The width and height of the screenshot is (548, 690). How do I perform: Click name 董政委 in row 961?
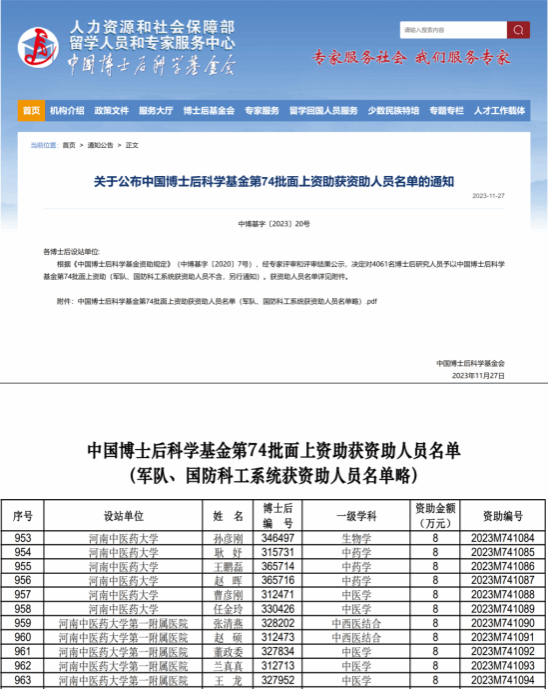228,651
